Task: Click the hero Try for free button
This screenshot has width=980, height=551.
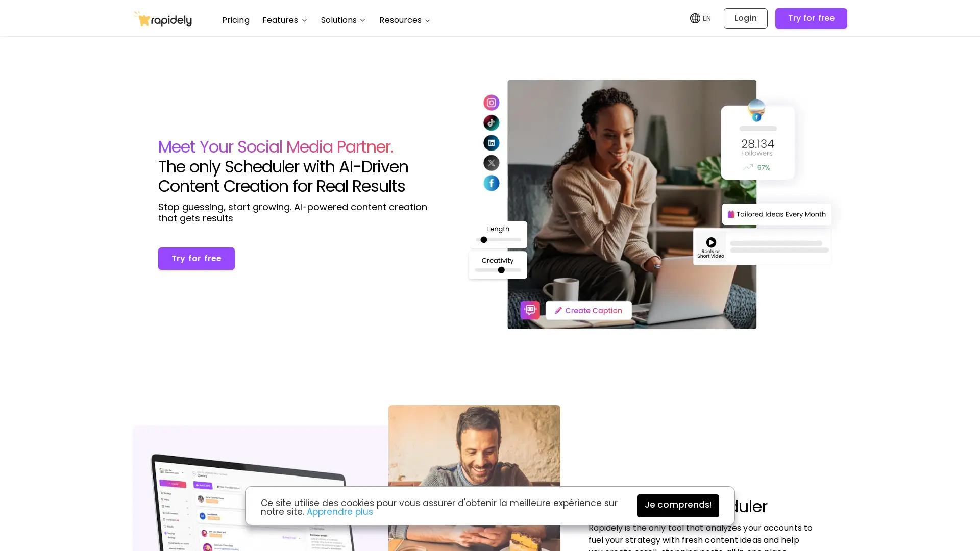Action: point(197,259)
